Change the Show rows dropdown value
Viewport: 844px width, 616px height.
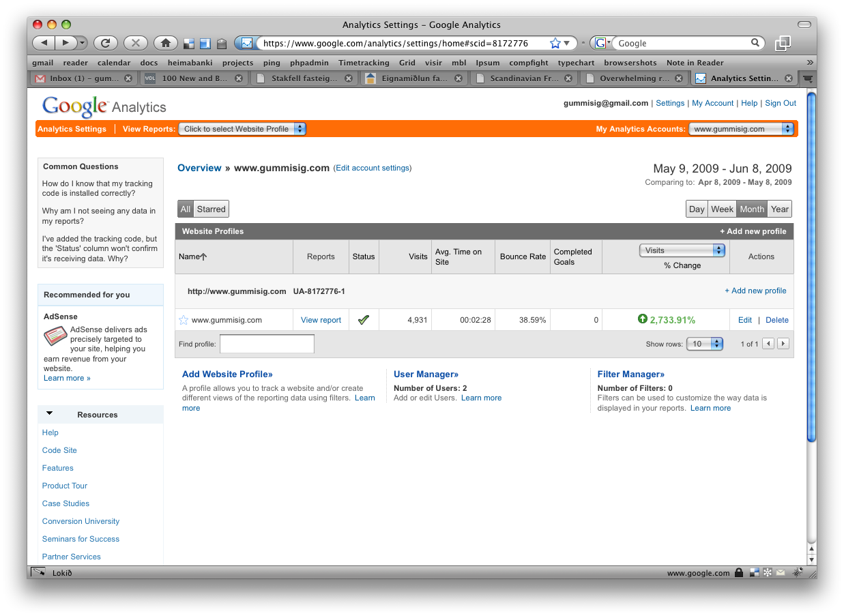pyautogui.click(x=705, y=344)
